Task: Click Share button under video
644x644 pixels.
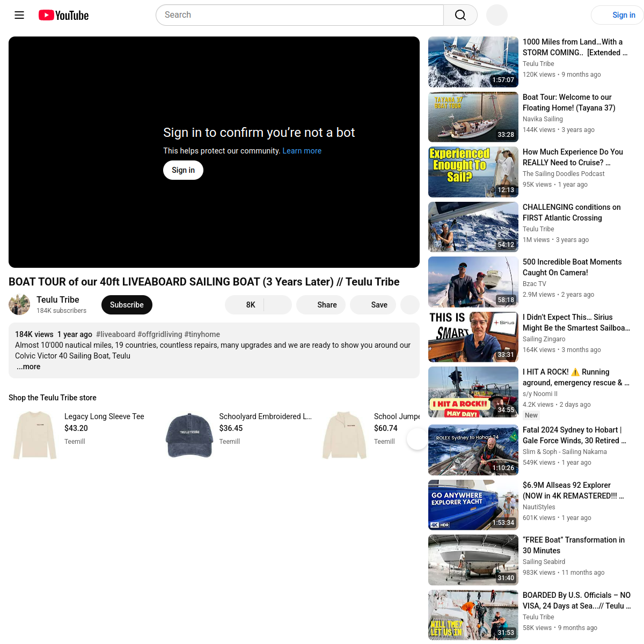Action: (321, 305)
